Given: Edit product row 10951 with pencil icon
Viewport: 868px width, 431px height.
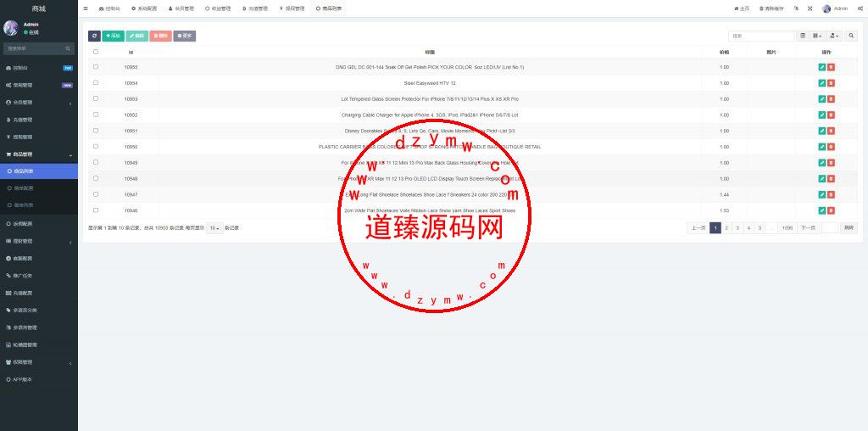Looking at the screenshot, I should [x=822, y=131].
